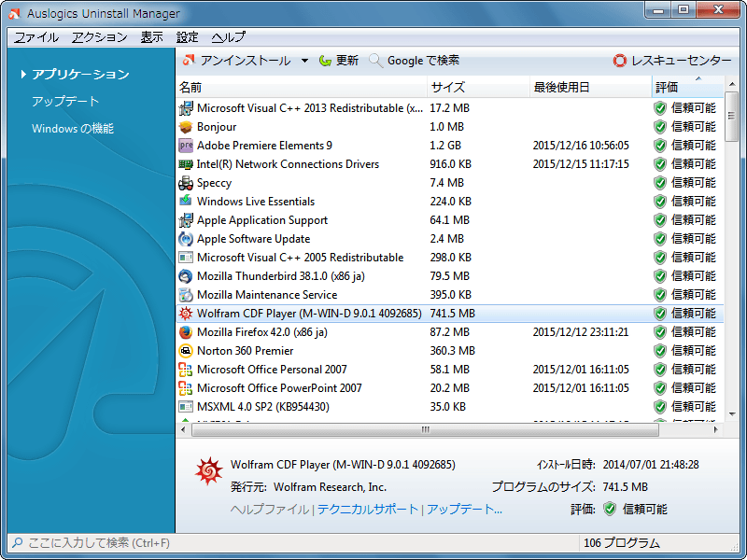Click the list scroll down arrow

[731, 414]
